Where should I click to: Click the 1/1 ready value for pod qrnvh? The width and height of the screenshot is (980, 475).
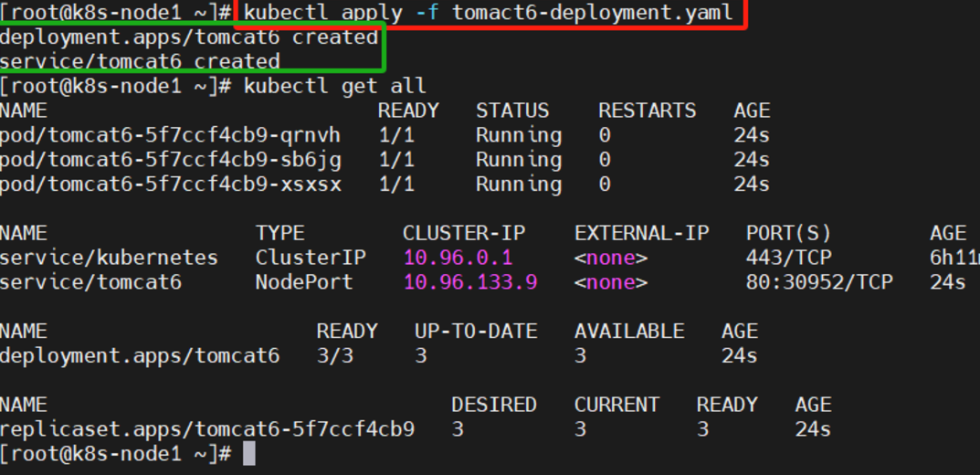pyautogui.click(x=396, y=135)
